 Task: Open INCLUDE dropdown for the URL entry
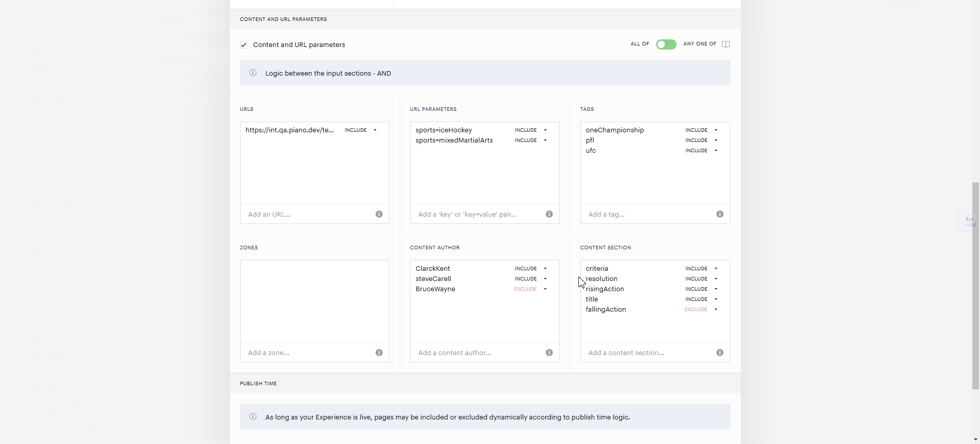pyautogui.click(x=361, y=130)
